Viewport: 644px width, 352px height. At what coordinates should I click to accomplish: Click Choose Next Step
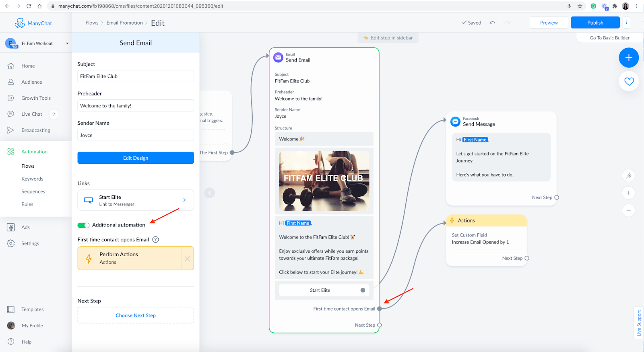tap(136, 315)
